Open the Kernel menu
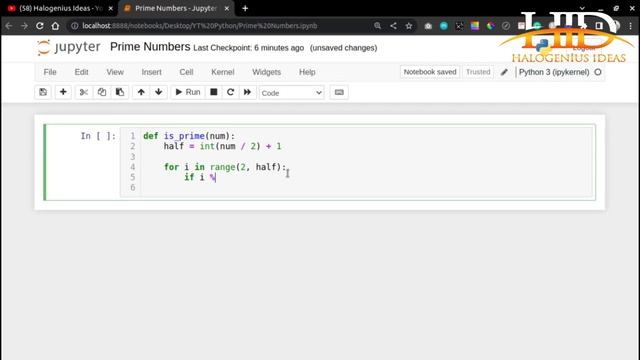Screen dimensions: 640x360 pyautogui.click(x=222, y=72)
